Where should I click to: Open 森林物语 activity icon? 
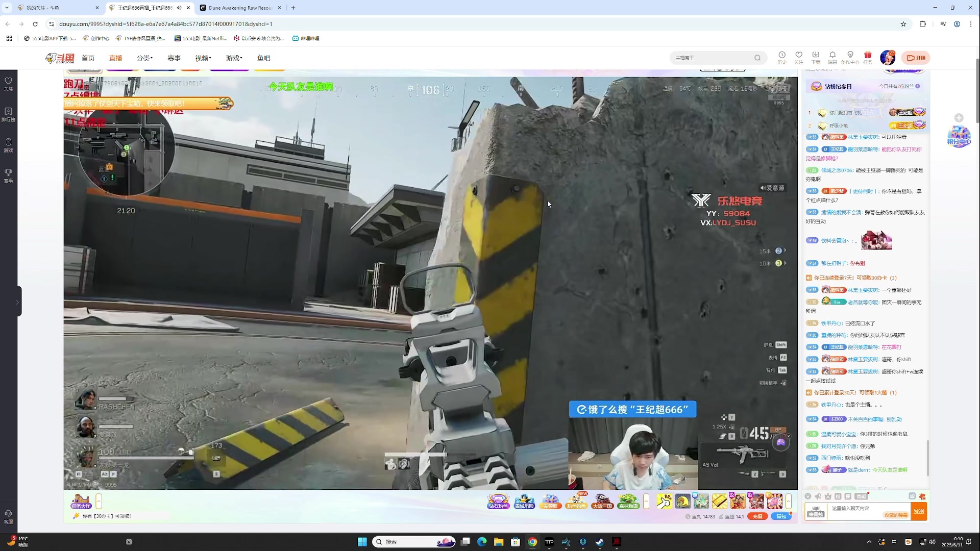(x=628, y=502)
